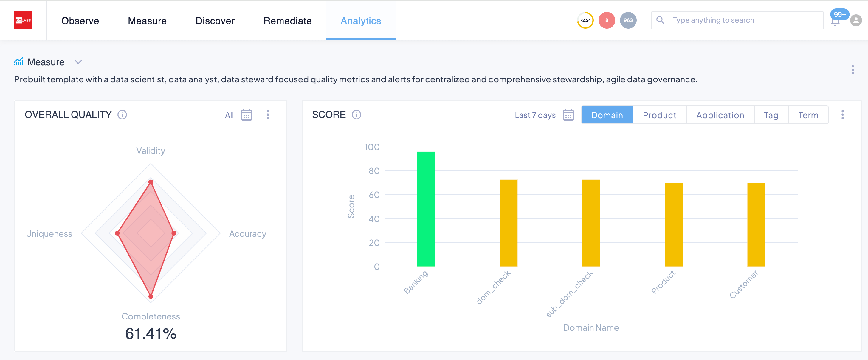Open the Overall Quality kebab menu

pos(268,115)
